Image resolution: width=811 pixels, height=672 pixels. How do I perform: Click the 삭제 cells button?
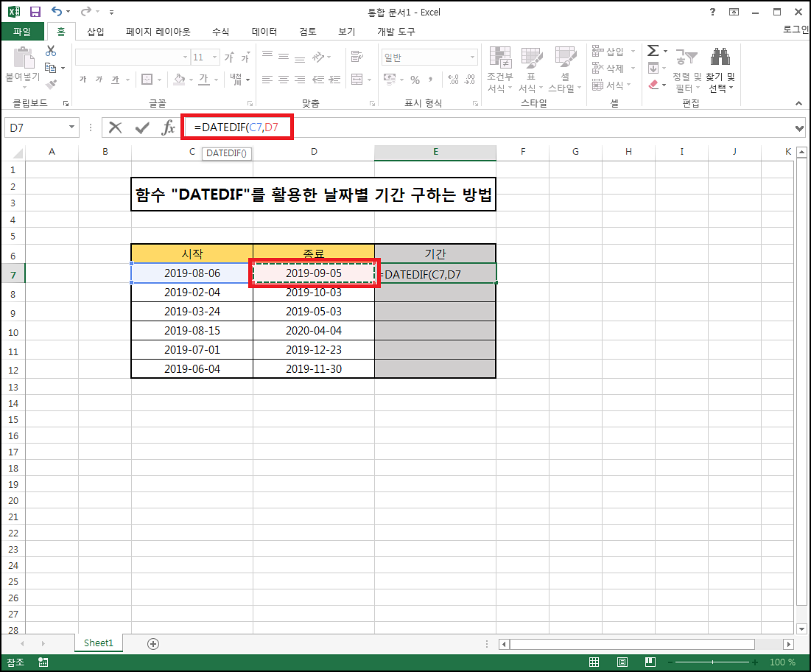pos(614,69)
